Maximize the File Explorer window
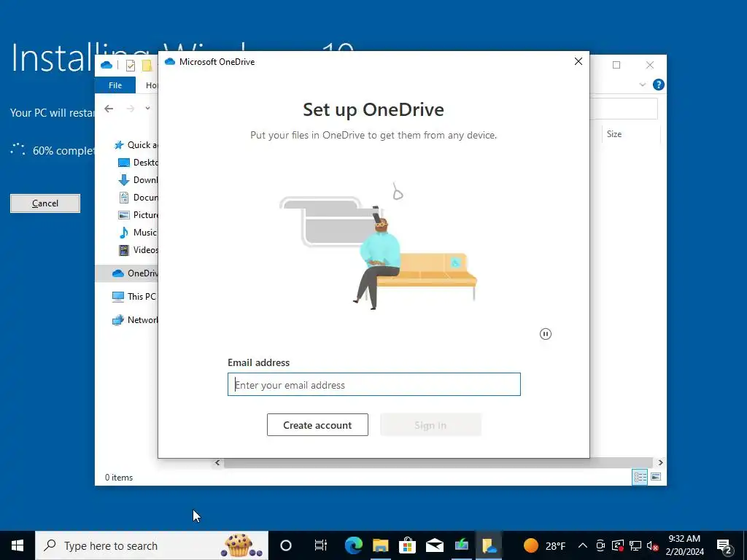 [616, 65]
